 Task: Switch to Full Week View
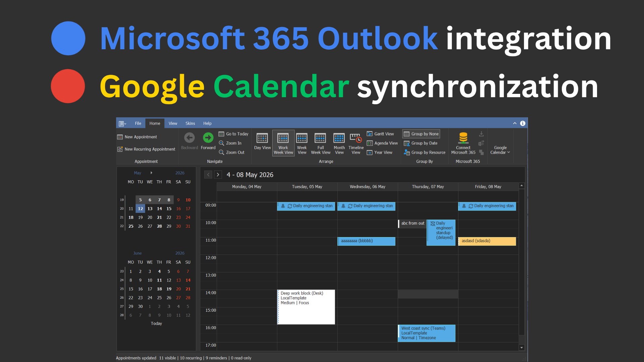pyautogui.click(x=321, y=143)
